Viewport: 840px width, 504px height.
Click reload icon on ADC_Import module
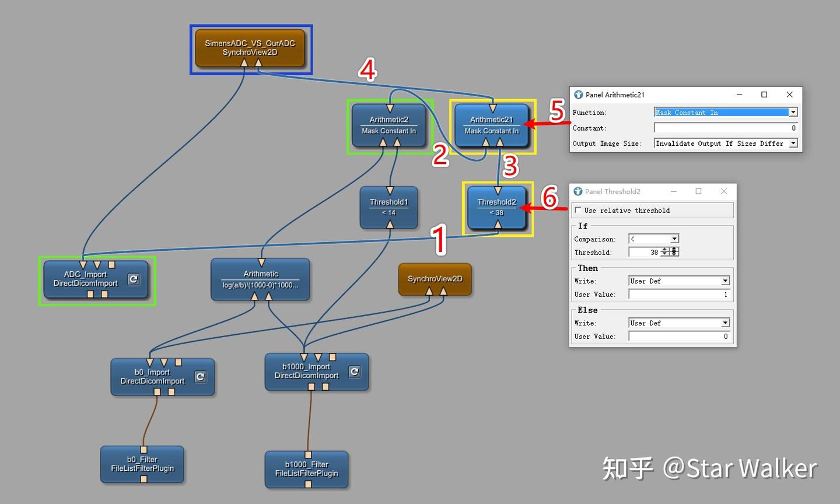coord(134,279)
